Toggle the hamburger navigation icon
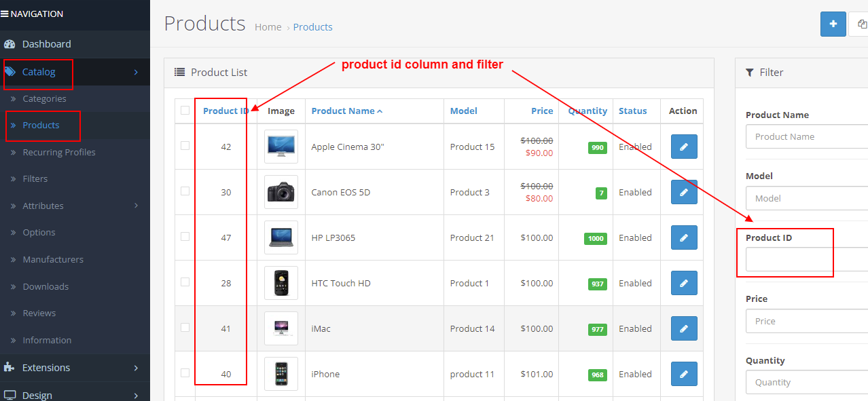 5,14
